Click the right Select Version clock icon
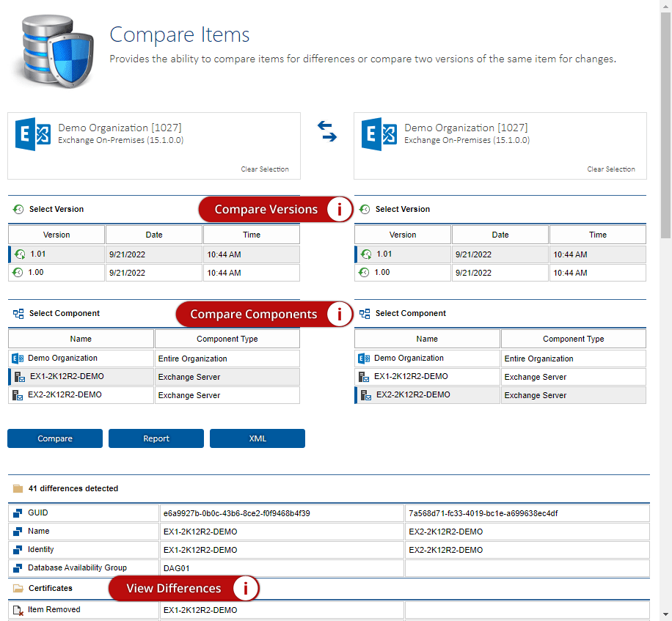This screenshot has height=621, width=672. pos(365,210)
